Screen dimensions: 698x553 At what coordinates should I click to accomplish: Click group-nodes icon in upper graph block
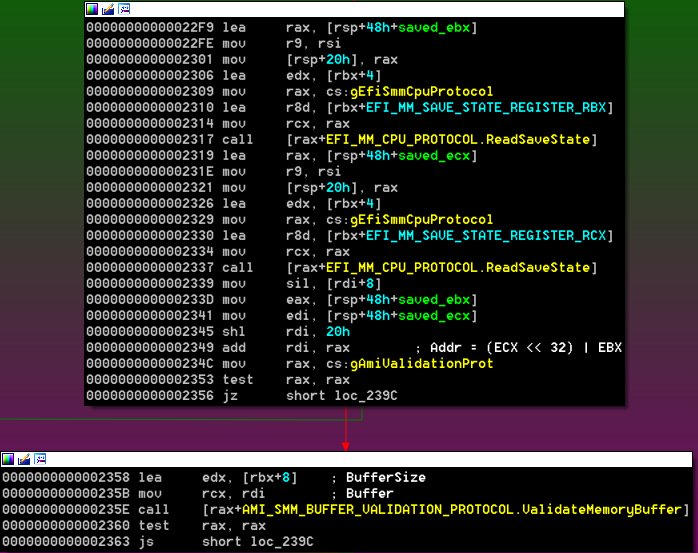point(124,8)
